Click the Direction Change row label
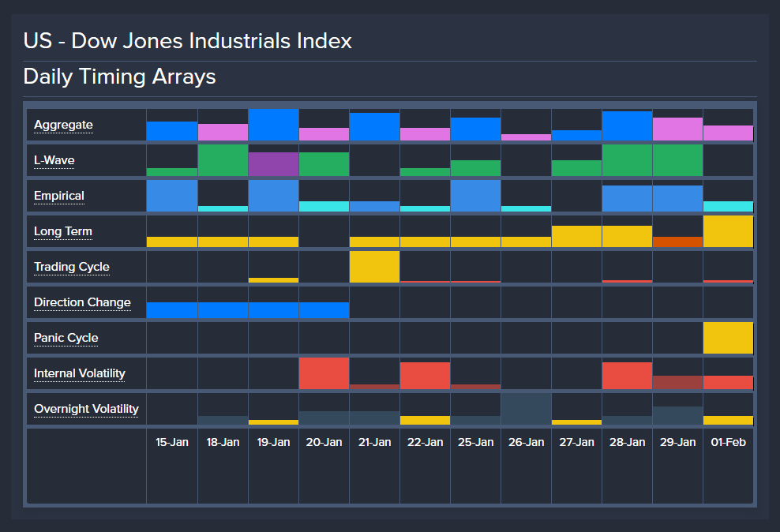The width and height of the screenshot is (780, 532). [83, 302]
